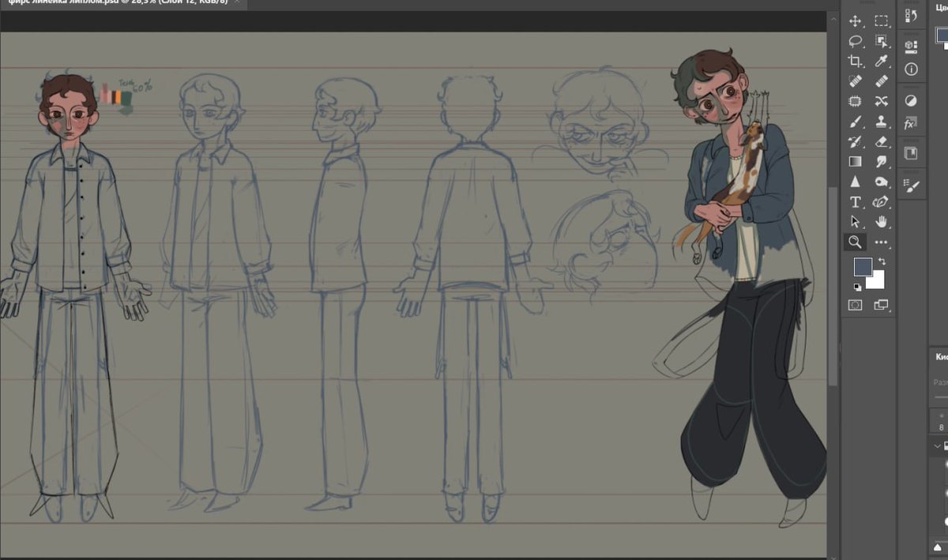This screenshot has width=948, height=560.
Task: Select the Move tool
Action: pyautogui.click(x=855, y=21)
